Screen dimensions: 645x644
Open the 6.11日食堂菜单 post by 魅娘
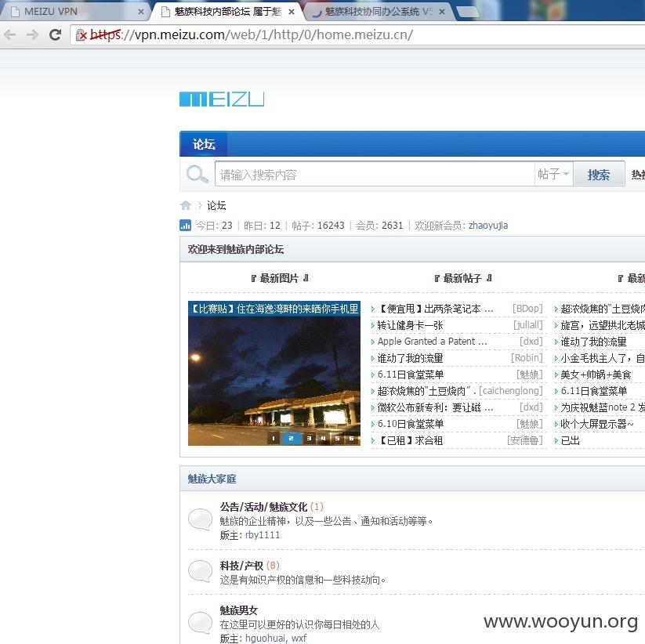coord(410,374)
